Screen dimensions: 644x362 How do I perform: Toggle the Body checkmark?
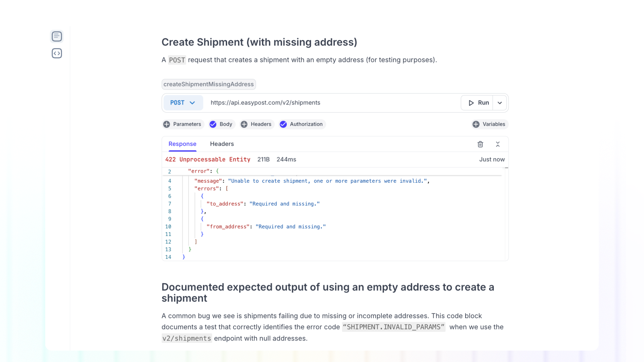[x=213, y=124]
